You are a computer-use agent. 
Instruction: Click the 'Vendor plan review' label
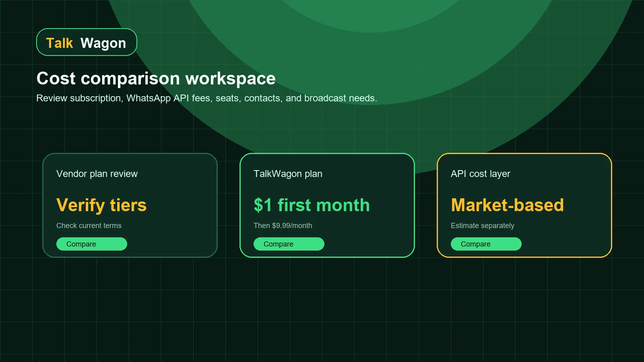coord(97,174)
